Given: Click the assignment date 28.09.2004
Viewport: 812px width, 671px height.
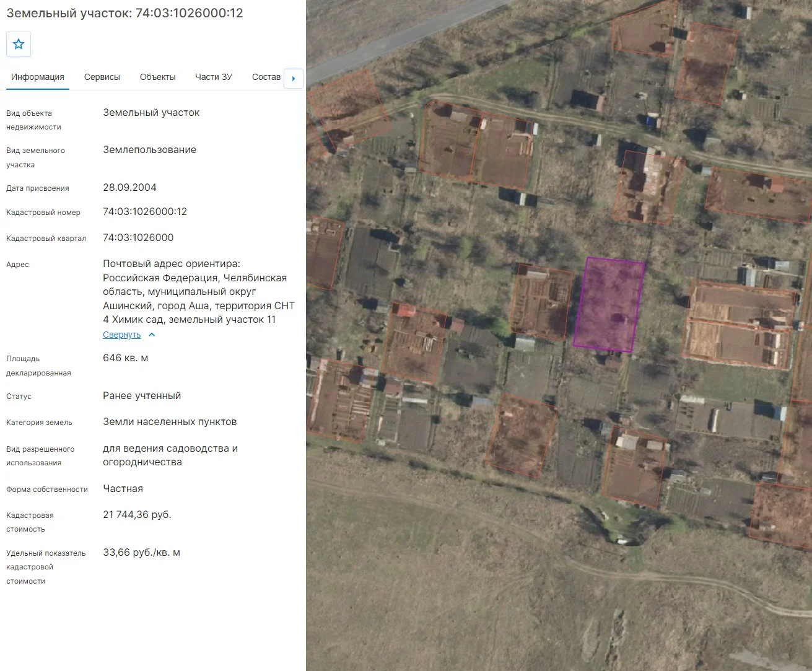Looking at the screenshot, I should coord(129,187).
